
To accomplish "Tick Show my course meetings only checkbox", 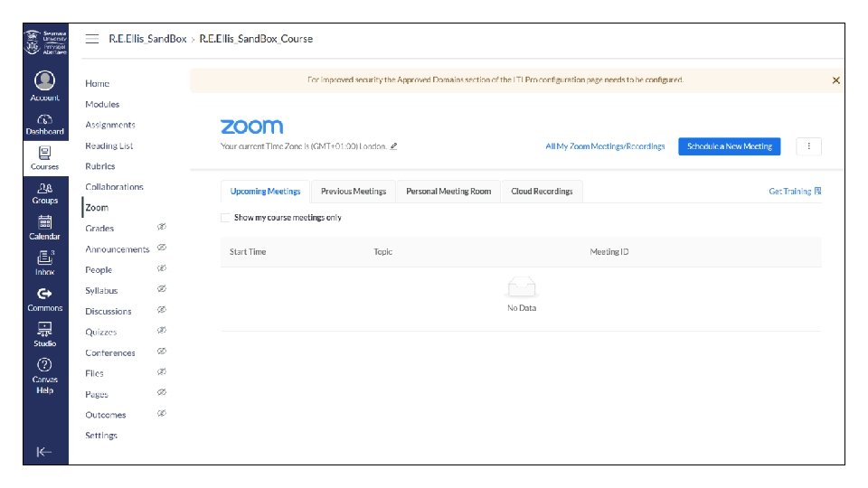I will pyautogui.click(x=225, y=218).
